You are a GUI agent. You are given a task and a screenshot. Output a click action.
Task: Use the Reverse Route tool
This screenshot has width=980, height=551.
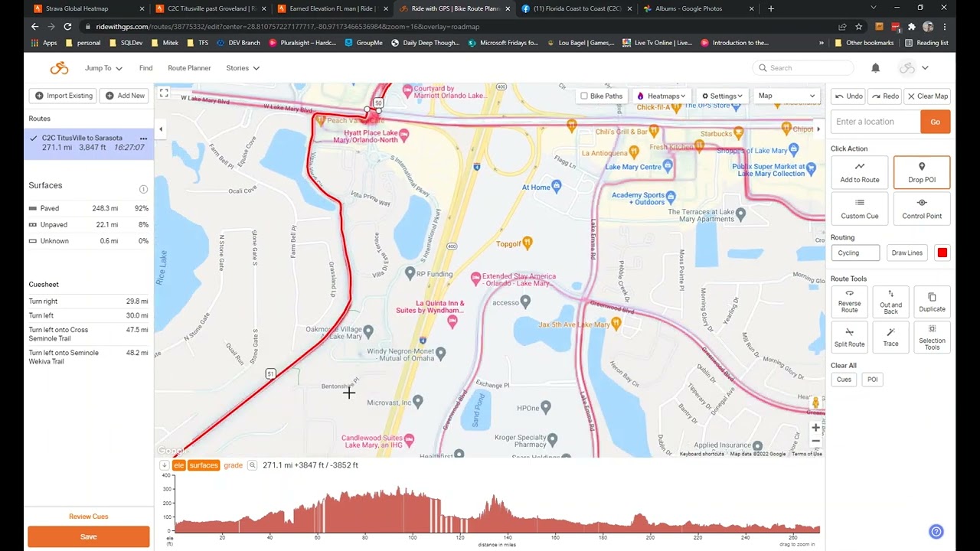coord(849,302)
